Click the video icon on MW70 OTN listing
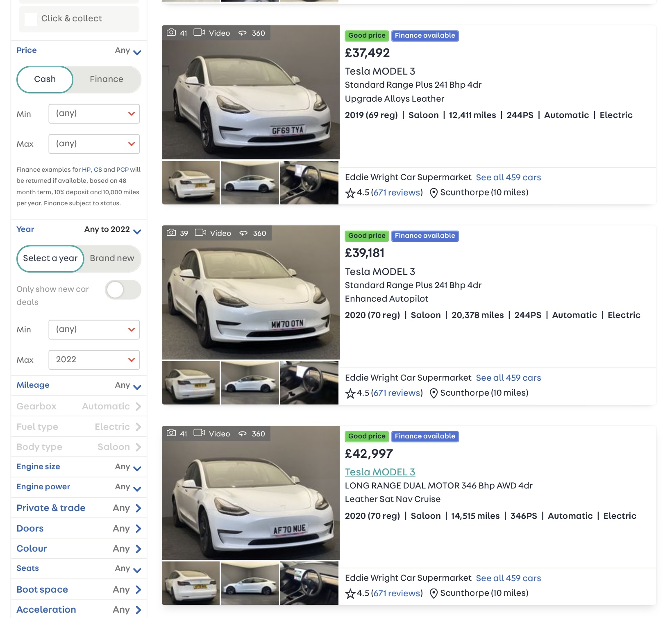 pos(200,233)
